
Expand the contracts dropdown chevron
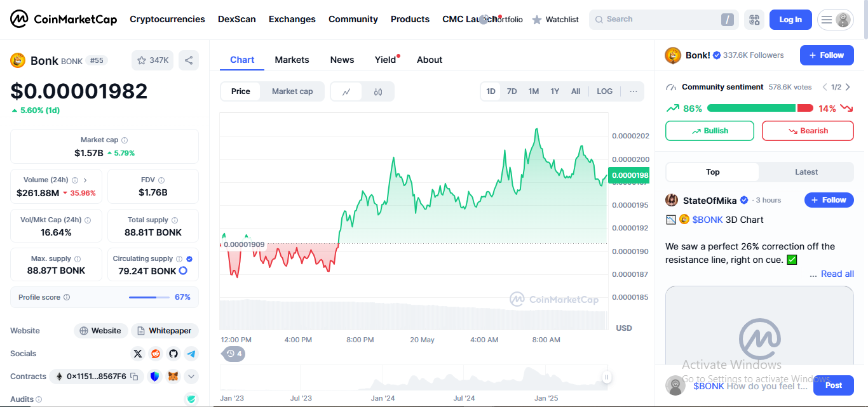[x=191, y=377]
